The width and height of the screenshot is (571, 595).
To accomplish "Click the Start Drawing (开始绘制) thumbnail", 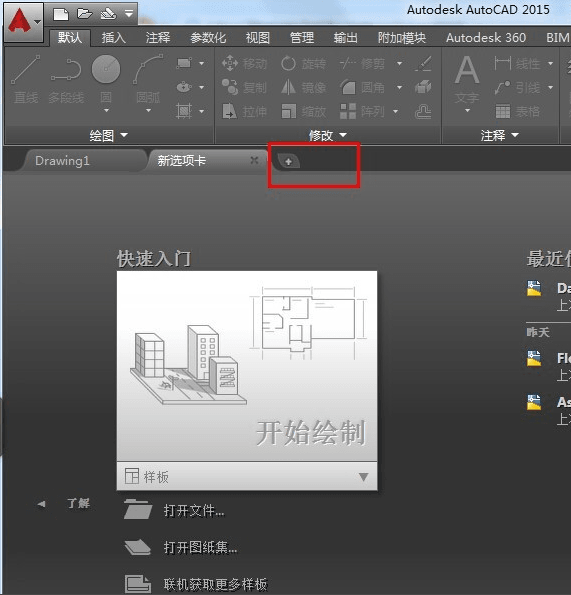I will coord(247,366).
